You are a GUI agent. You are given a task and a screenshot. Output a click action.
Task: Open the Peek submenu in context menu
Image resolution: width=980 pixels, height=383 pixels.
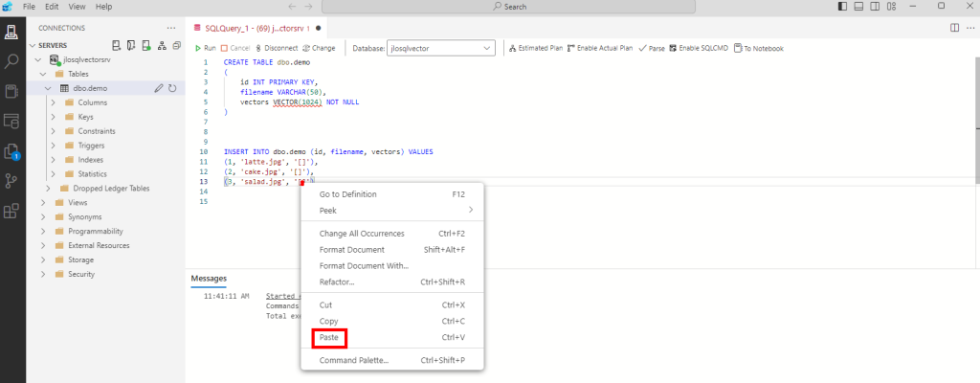(x=391, y=211)
